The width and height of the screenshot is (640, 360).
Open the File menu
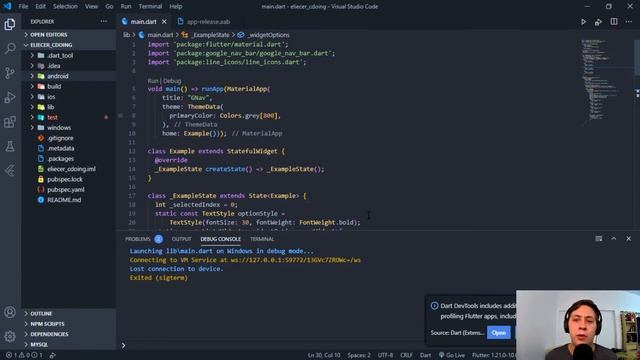coord(23,7)
